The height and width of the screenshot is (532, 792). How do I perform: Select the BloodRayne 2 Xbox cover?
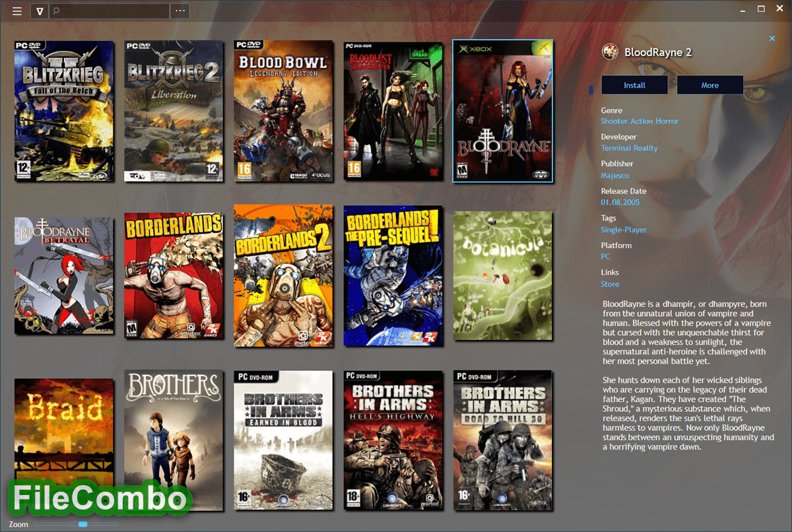(502, 111)
